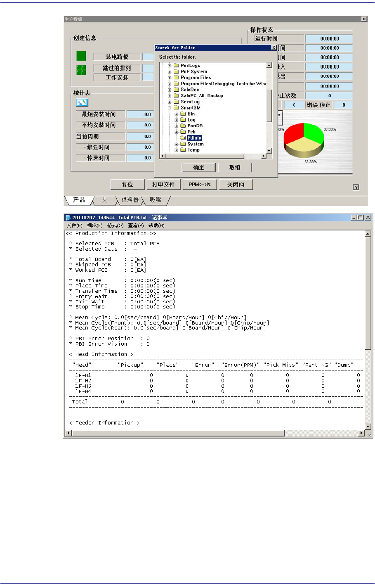
Task: Click the 错误 停止 count field
Action: point(344,105)
